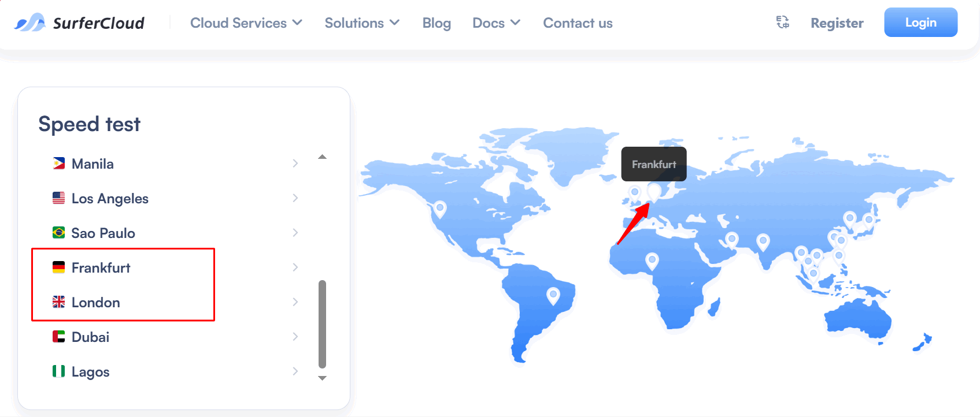The height and width of the screenshot is (417, 980).
Task: Select the map pin over the Korean peninsula
Action: click(x=849, y=219)
